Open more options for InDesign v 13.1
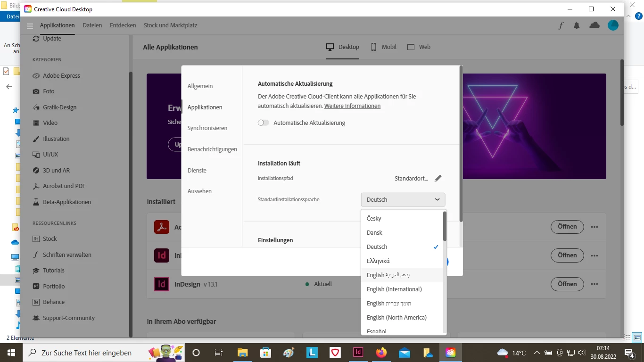 click(594, 284)
